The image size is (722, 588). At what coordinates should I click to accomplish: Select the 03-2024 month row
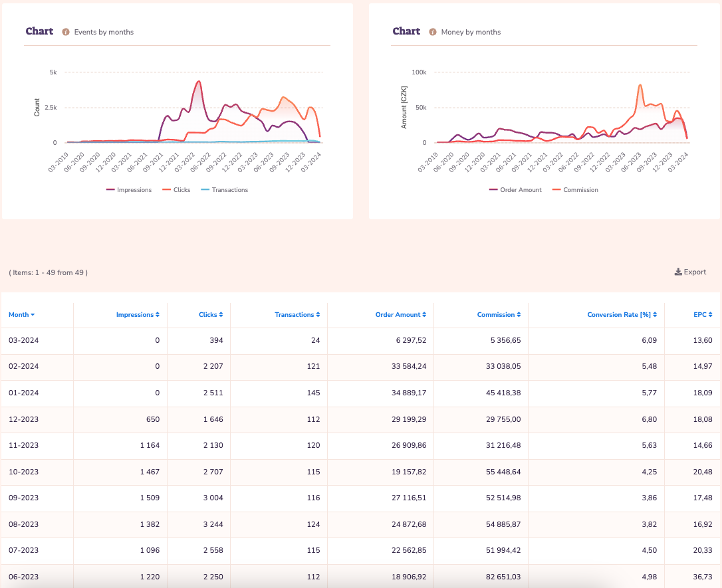coord(23,340)
